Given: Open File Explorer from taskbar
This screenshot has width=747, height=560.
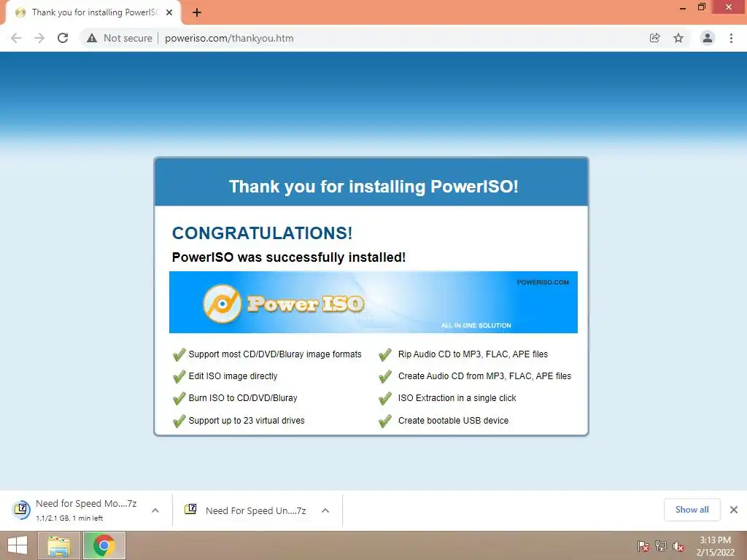Looking at the screenshot, I should [59, 545].
